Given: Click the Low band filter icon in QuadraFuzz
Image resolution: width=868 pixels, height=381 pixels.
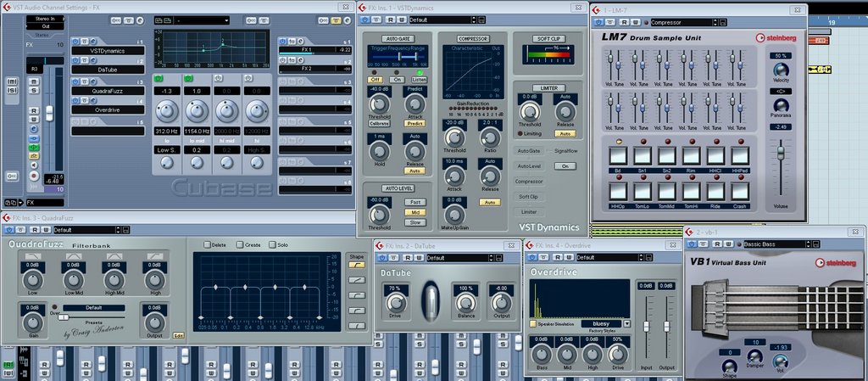Looking at the screenshot, I should 33,256.
